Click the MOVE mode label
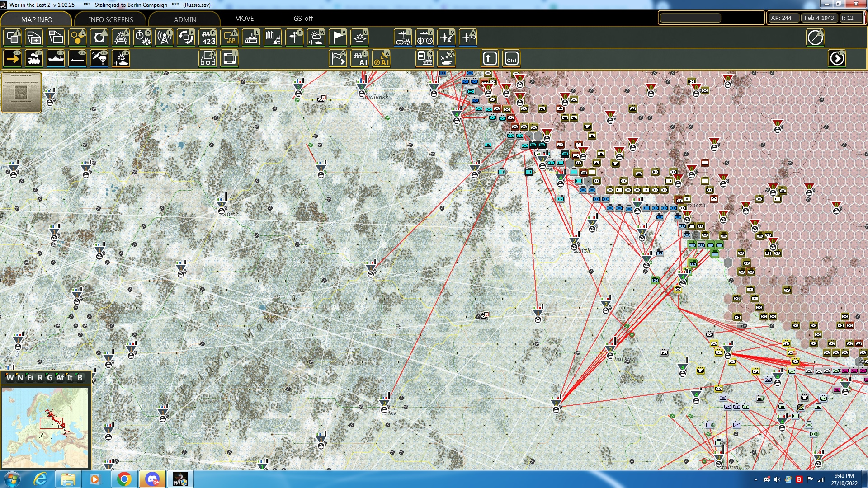868x488 pixels. click(244, 19)
